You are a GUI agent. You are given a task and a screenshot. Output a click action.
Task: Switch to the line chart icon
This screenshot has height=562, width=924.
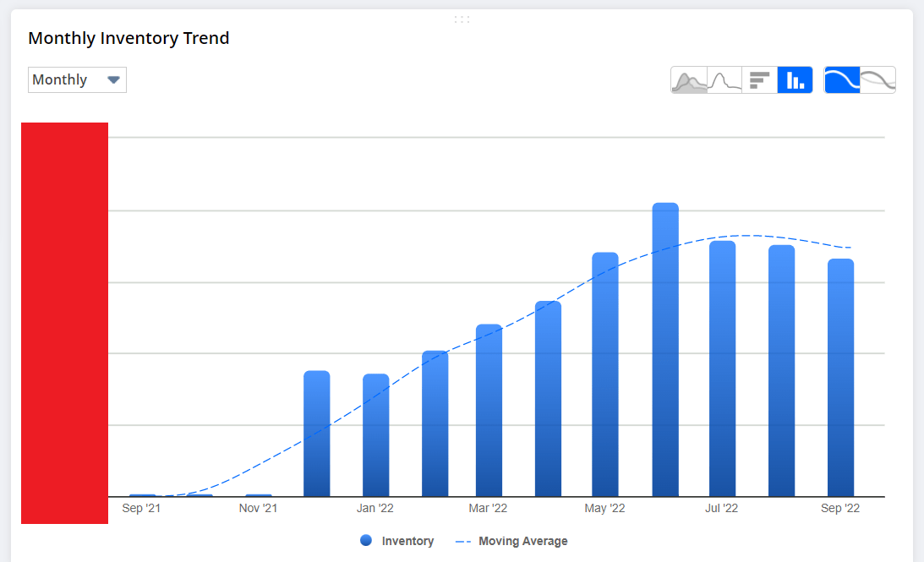point(724,79)
